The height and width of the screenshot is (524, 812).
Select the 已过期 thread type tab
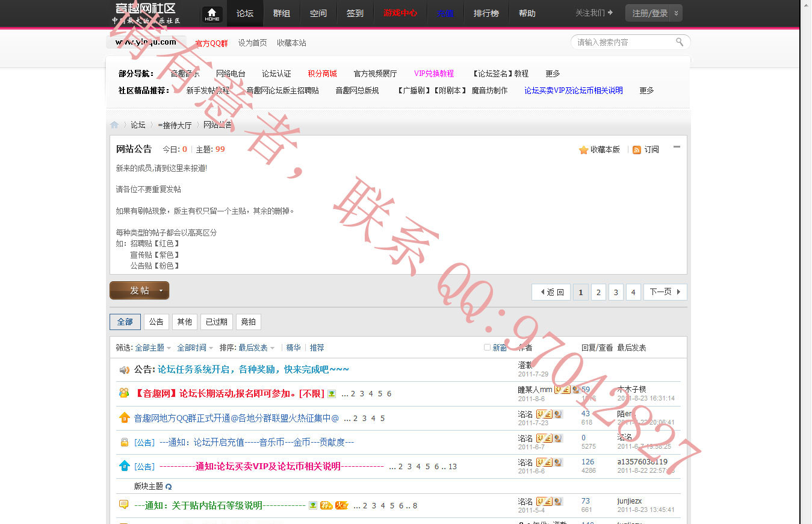click(217, 322)
